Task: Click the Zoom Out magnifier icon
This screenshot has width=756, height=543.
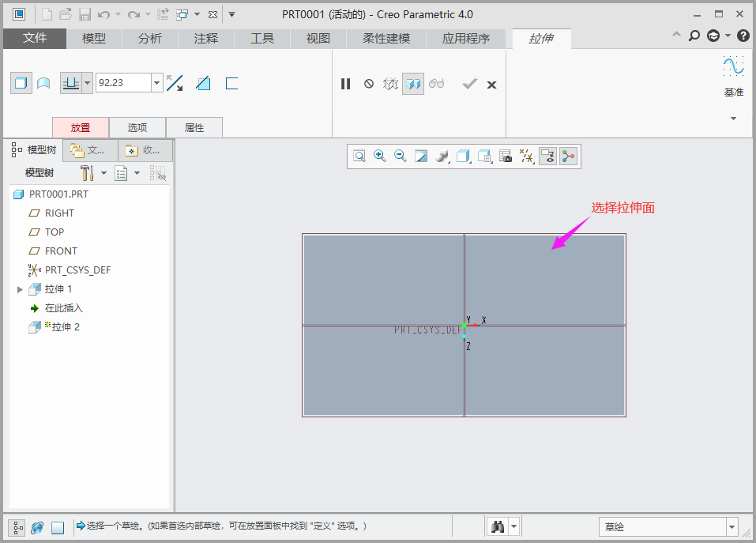Action: coord(401,156)
